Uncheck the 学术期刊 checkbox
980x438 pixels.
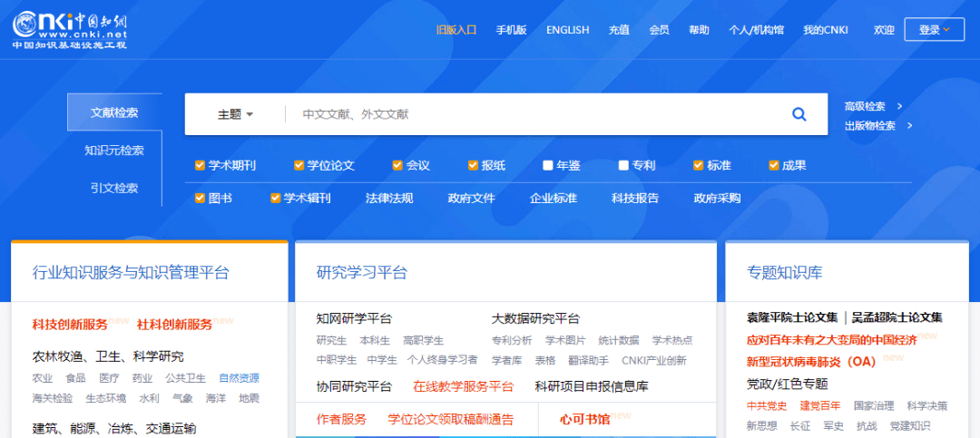(x=200, y=166)
